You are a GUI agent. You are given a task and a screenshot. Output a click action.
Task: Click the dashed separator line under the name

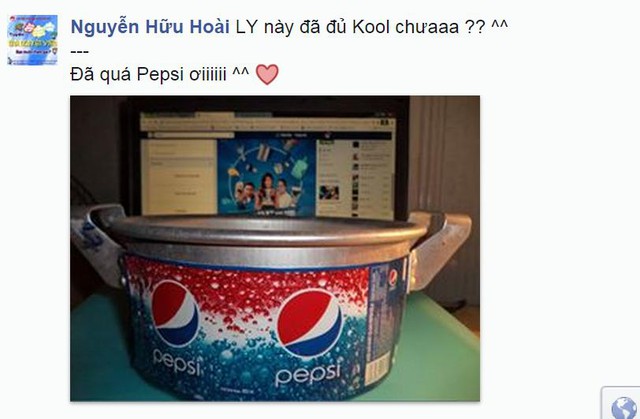tap(80, 52)
